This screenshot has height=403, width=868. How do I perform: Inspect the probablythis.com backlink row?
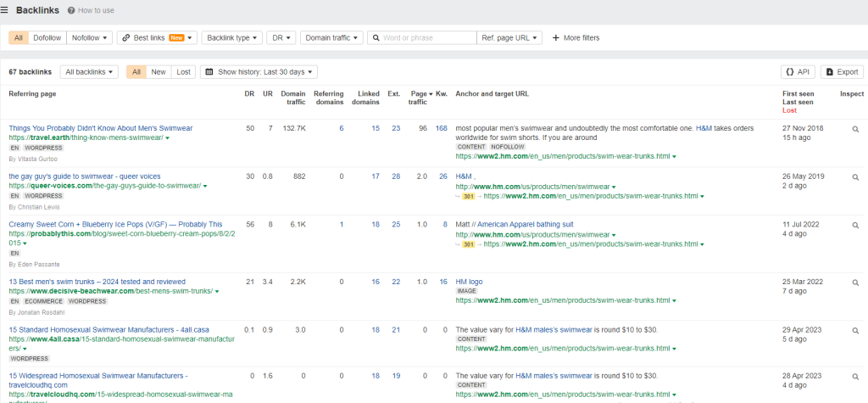coord(854,225)
